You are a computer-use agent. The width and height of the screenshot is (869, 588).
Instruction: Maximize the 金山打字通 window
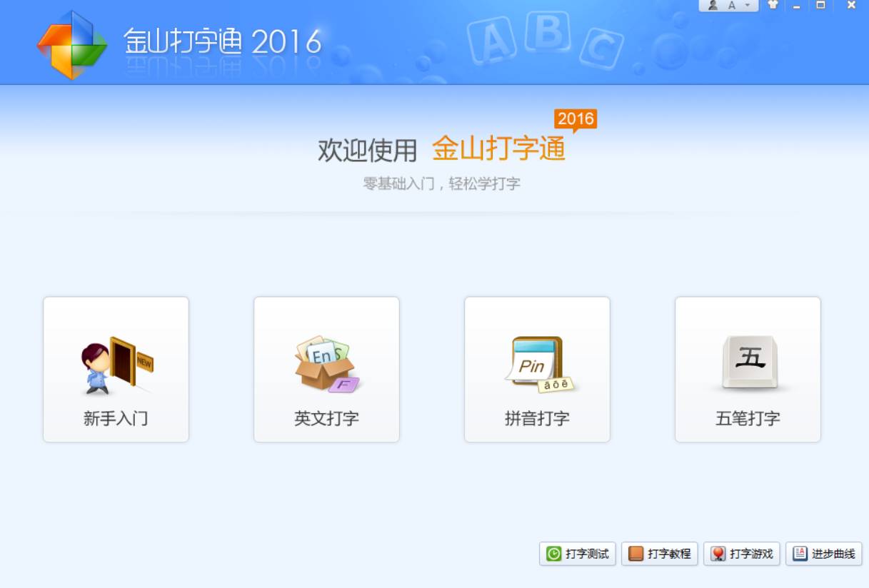click(x=821, y=5)
